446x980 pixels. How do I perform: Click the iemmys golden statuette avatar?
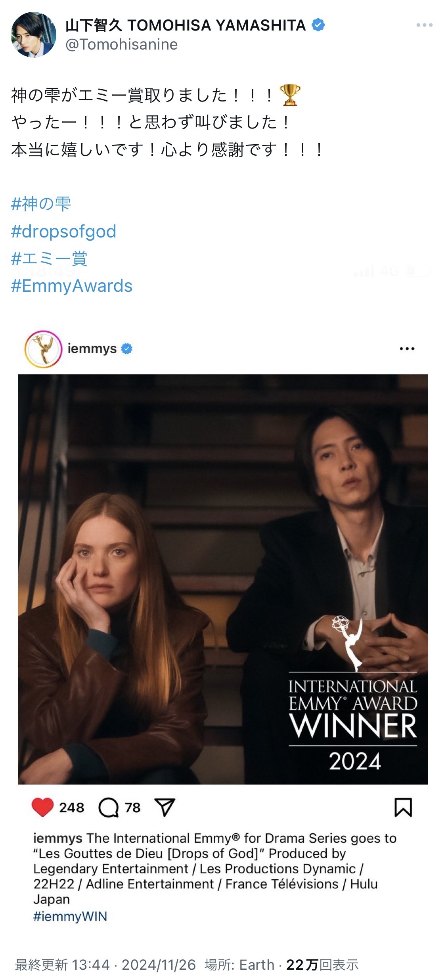point(43,349)
